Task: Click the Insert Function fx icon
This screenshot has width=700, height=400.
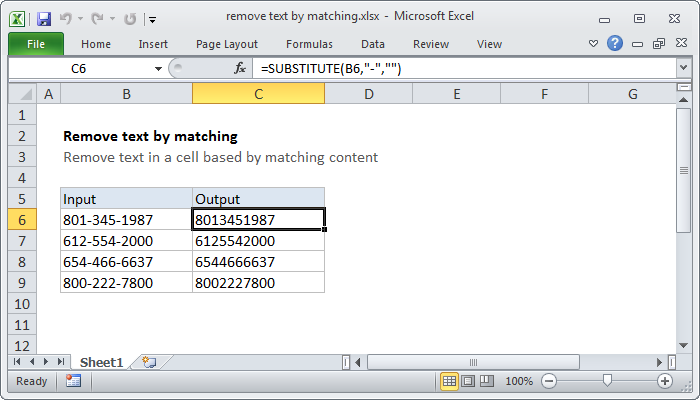Action: pyautogui.click(x=240, y=68)
